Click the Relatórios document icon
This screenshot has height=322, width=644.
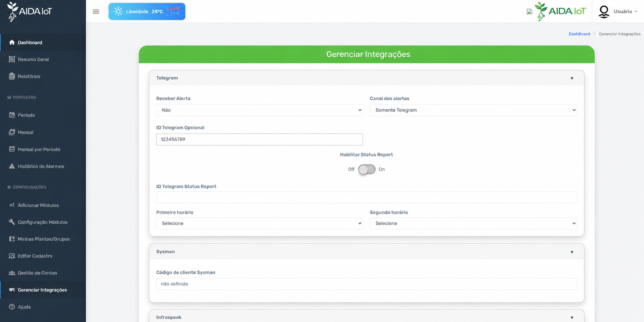[x=12, y=76]
